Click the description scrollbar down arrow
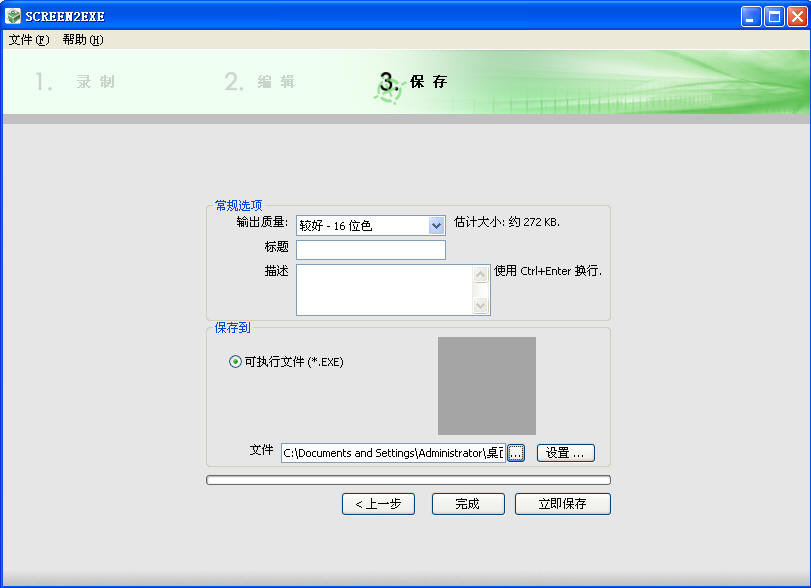This screenshot has width=811, height=588. 480,306
